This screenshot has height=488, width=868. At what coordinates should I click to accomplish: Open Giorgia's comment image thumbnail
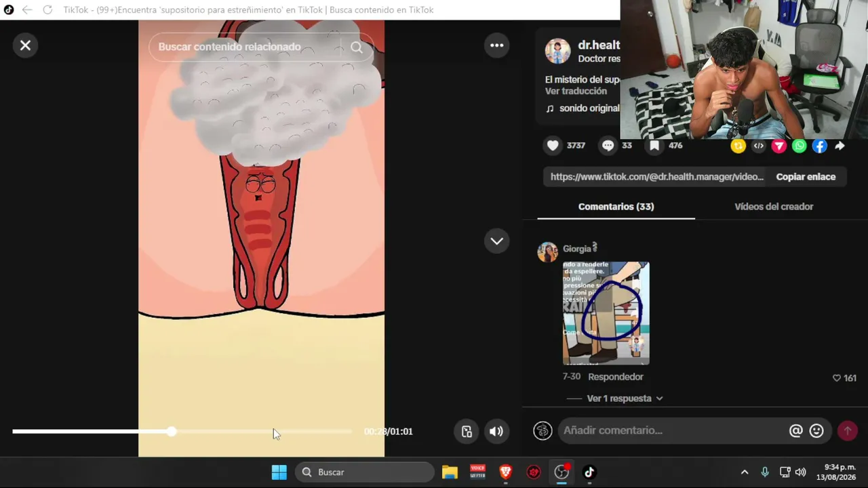tap(606, 313)
